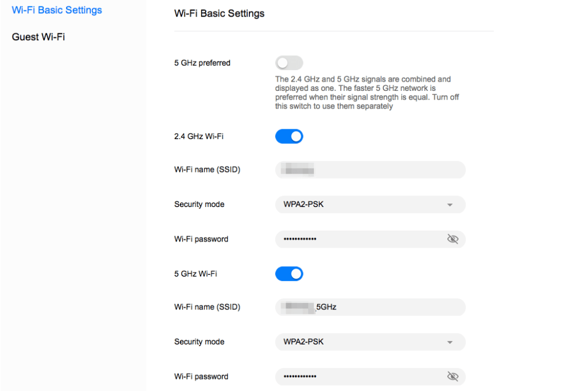The width and height of the screenshot is (588, 391).
Task: Focus the 5 GHz Wi-Fi password field
Action: click(x=359, y=377)
